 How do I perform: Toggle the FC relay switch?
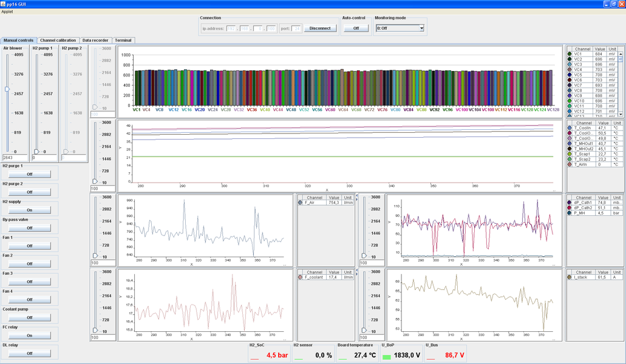[30, 335]
